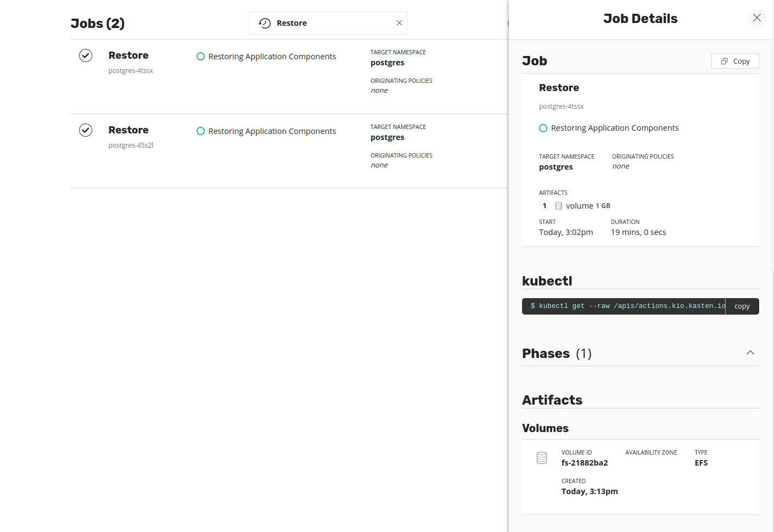Click the copy icon on the Job Copy button

pos(724,61)
